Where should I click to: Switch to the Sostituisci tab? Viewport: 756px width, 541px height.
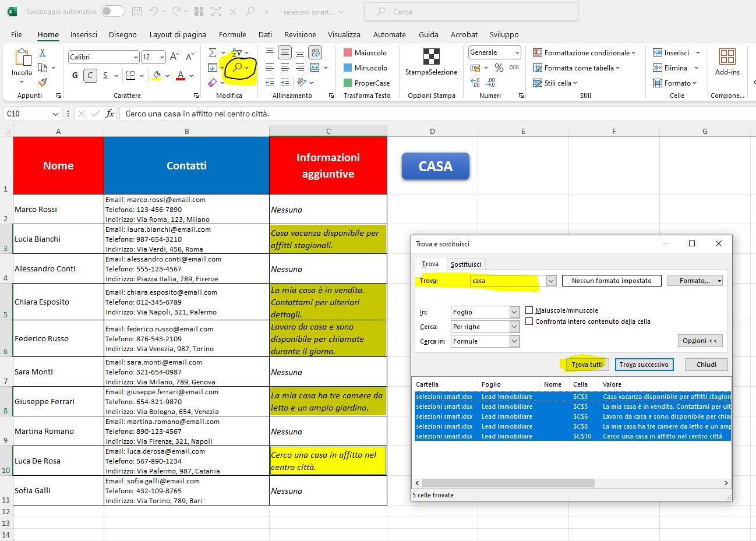[x=466, y=264]
